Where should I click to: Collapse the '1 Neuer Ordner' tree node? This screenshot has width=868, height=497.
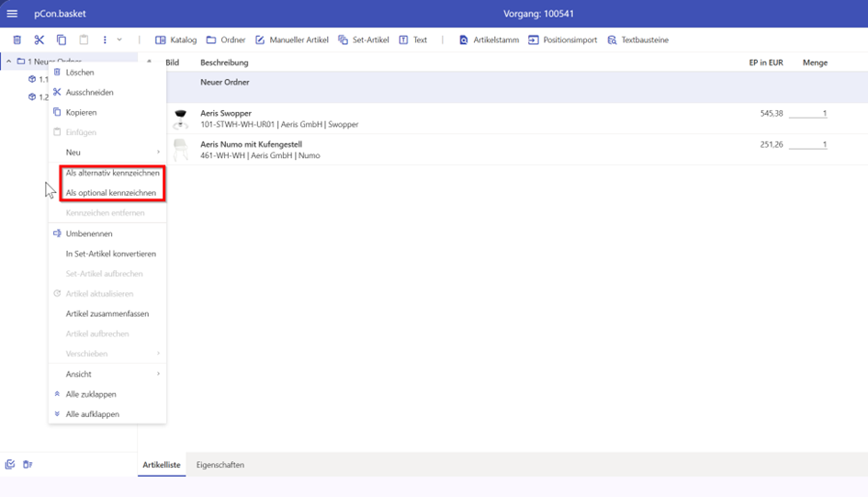[9, 62]
